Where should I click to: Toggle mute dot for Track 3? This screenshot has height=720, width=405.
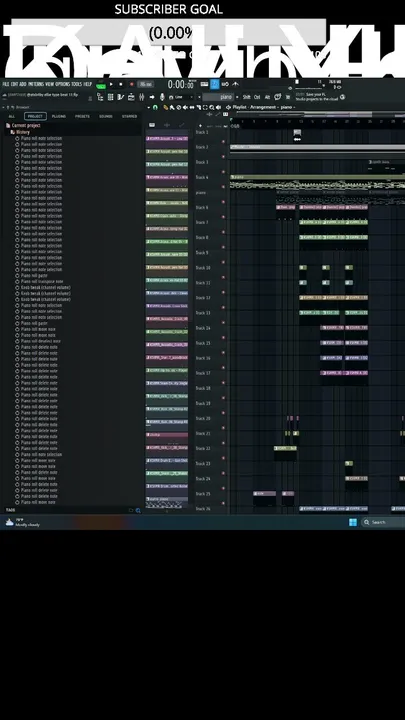tap(224, 172)
